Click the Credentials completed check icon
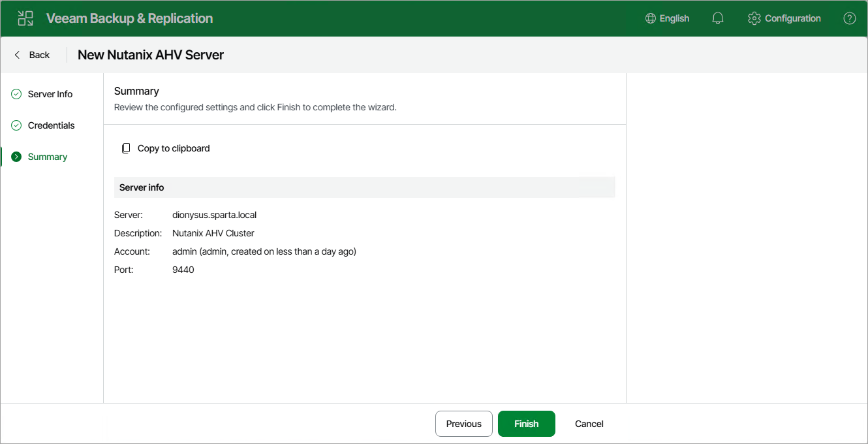 16,125
